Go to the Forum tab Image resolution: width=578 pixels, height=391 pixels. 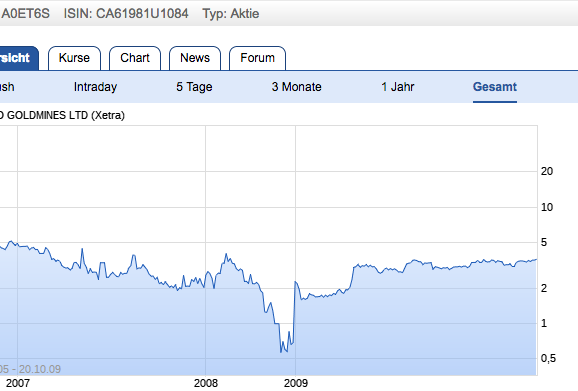pos(257,58)
